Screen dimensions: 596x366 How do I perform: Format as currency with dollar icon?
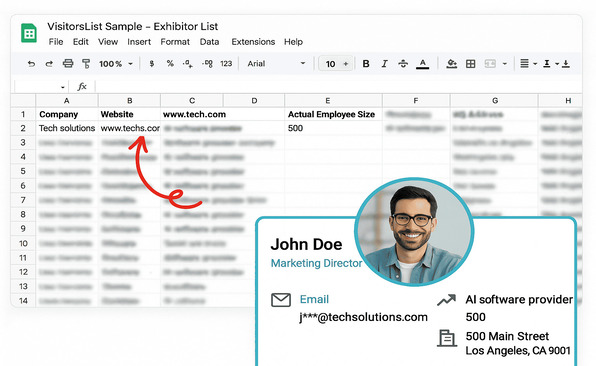coord(152,64)
